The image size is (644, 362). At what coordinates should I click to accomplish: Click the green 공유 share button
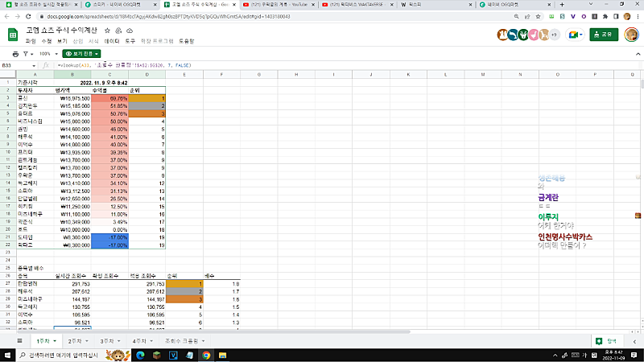point(604,35)
